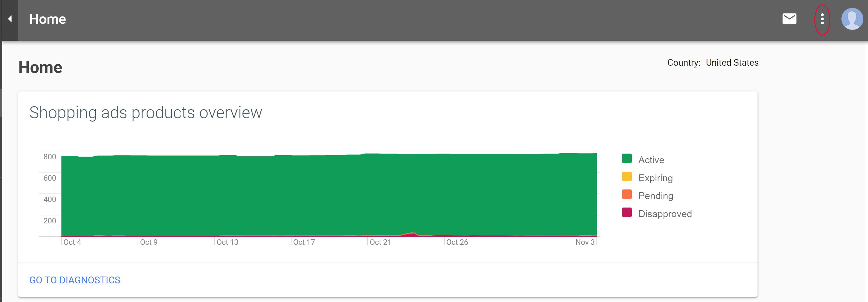Open the three-dot overflow menu
The width and height of the screenshot is (868, 302).
click(822, 19)
